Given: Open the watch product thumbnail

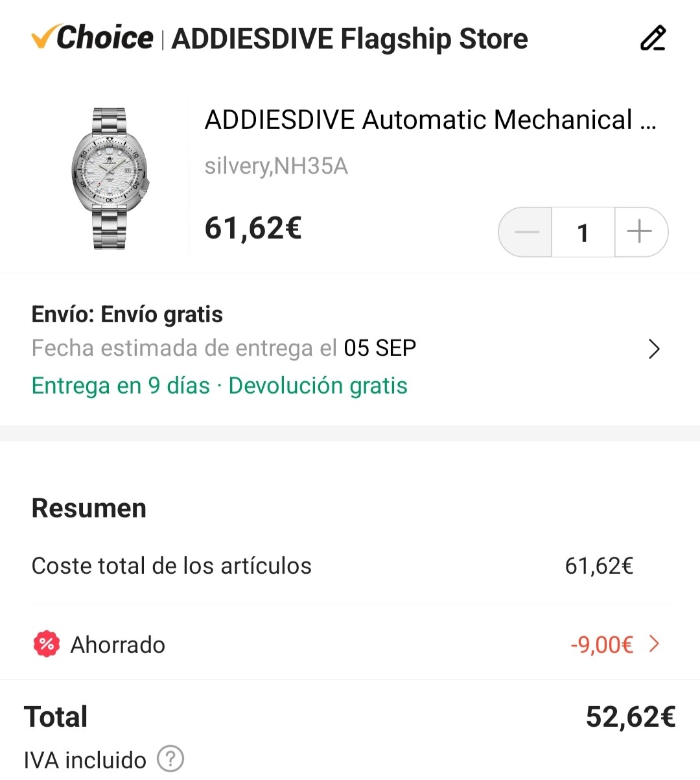Looking at the screenshot, I should 110,179.
